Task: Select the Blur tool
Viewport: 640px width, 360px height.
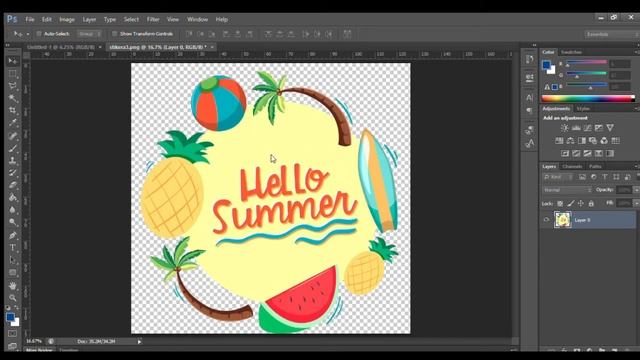Action: click(13, 210)
